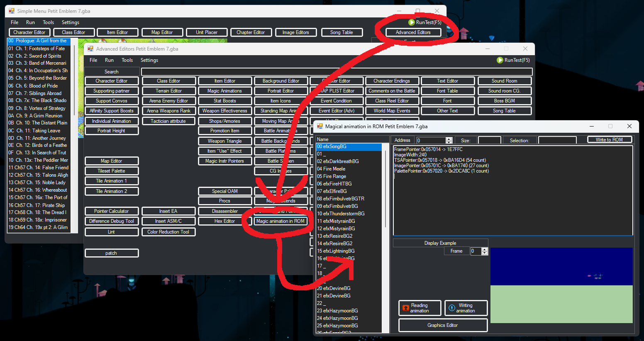Click Advanced Editors window title bar icon
644x341 pixels.
[x=90, y=49]
